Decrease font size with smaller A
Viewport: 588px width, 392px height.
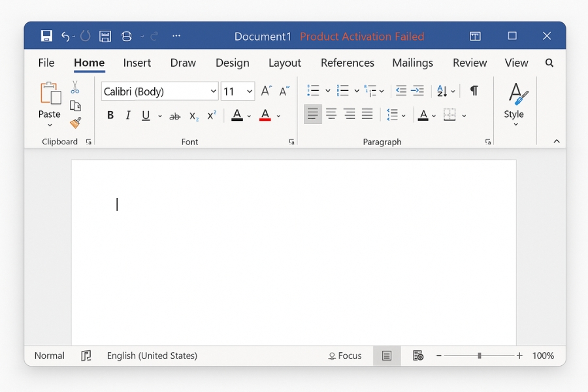284,91
